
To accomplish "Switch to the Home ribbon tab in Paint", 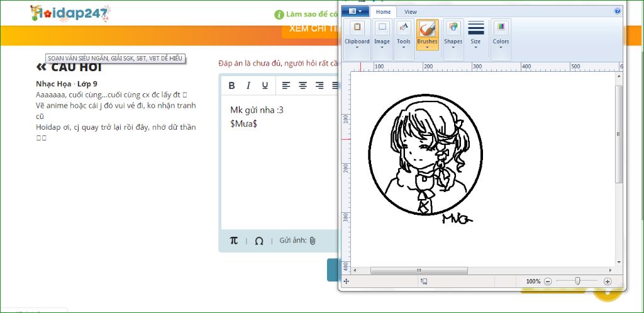I will (383, 12).
